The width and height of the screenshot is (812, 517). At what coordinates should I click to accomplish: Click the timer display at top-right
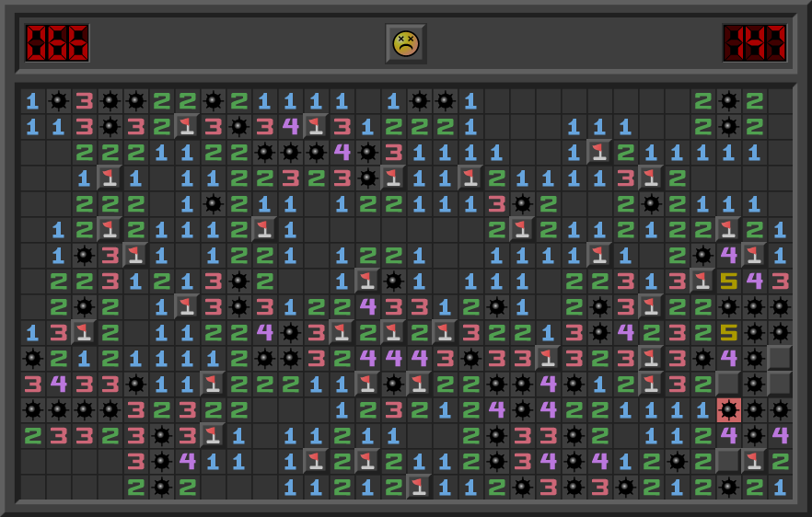click(x=754, y=43)
